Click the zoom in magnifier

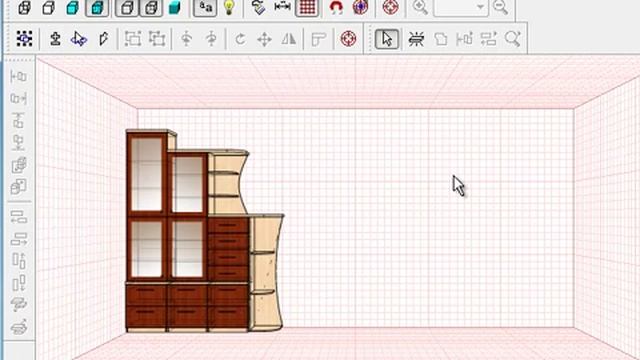coord(420,7)
